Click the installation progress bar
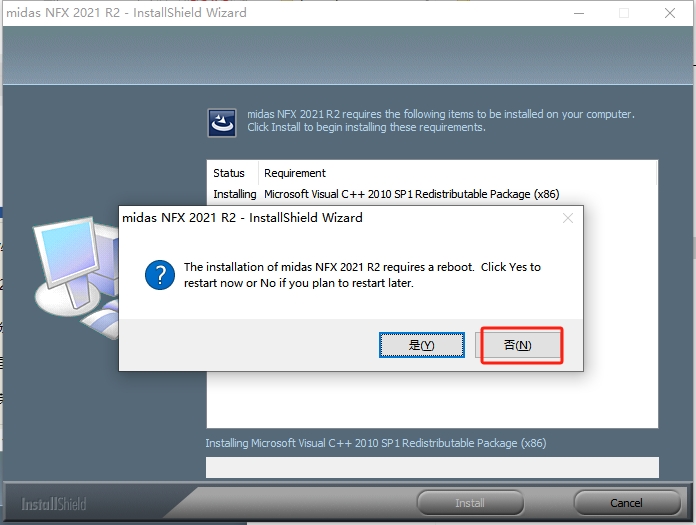696x525 pixels. point(432,467)
